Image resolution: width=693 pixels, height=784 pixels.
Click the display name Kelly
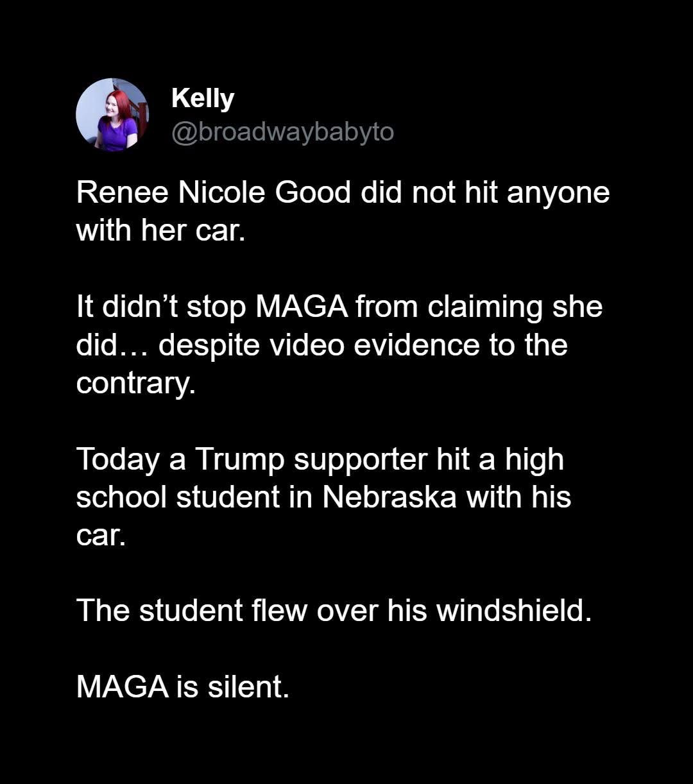tap(203, 98)
